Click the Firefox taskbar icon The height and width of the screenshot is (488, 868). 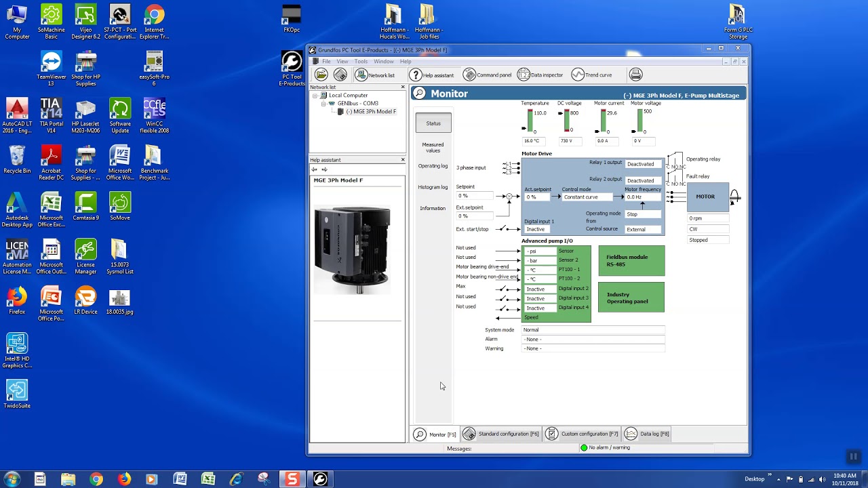click(x=124, y=479)
